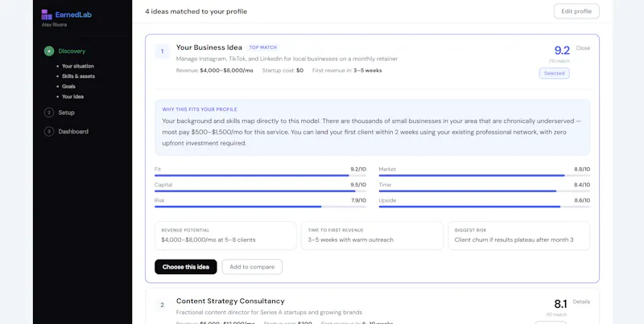
Task: Go to Skills & assets sub-step
Action: (78, 76)
